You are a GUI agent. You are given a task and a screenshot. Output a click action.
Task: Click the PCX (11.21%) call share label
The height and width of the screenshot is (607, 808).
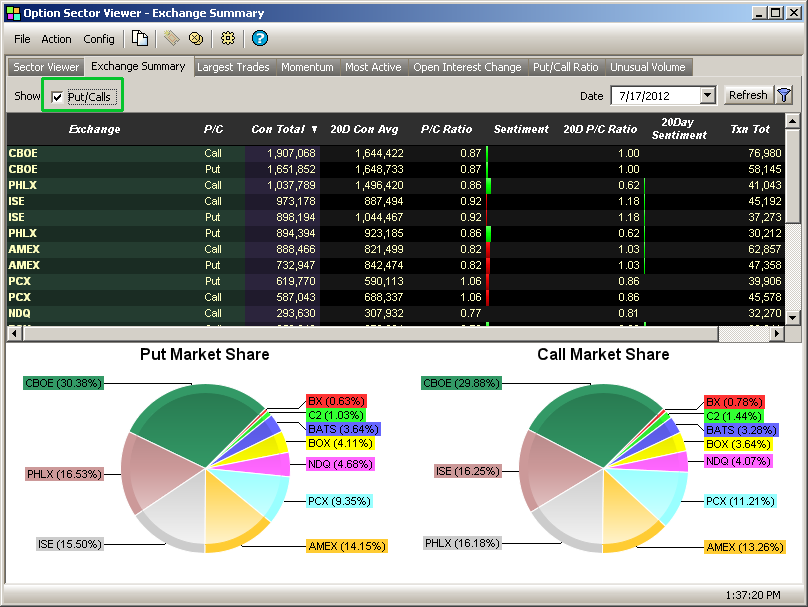740,501
